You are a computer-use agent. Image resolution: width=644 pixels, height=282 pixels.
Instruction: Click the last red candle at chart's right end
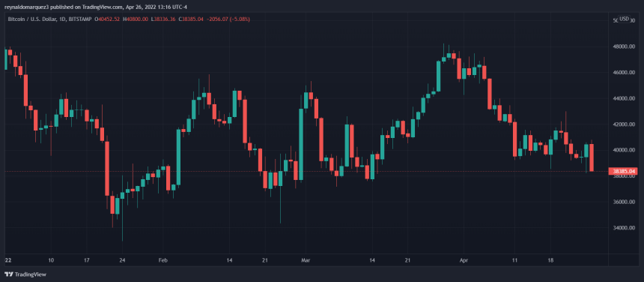pyautogui.click(x=592, y=157)
